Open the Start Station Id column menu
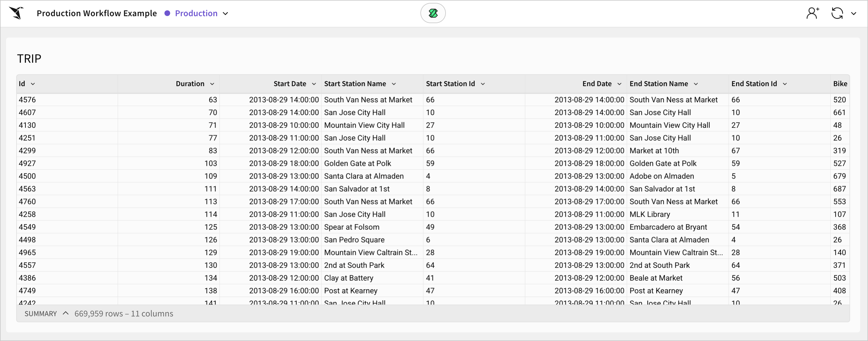This screenshot has width=868, height=341. click(483, 84)
